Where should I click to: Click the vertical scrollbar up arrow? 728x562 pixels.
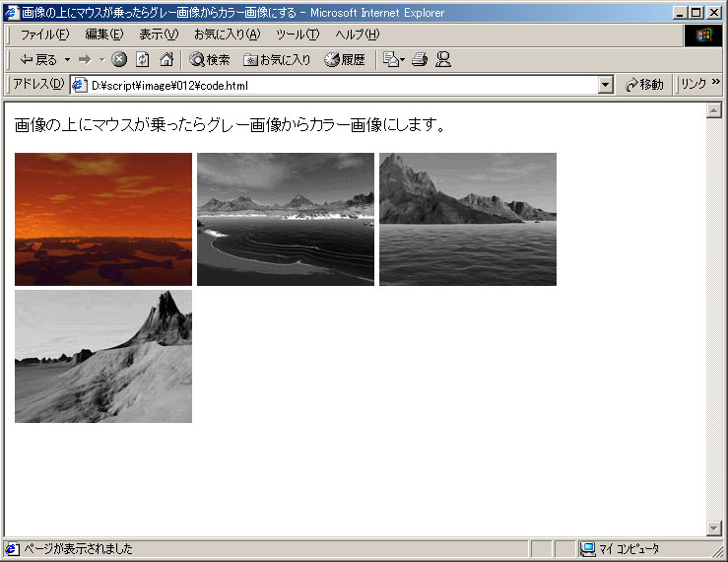(x=713, y=110)
